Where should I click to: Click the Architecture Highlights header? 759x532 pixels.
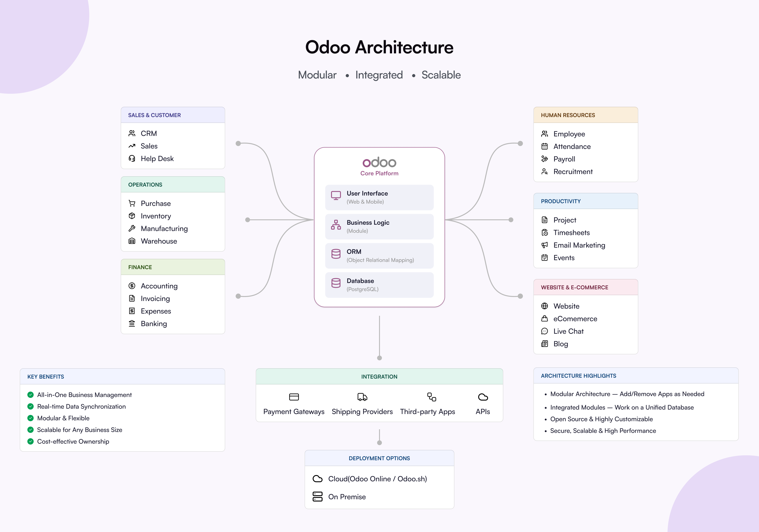pos(636,376)
